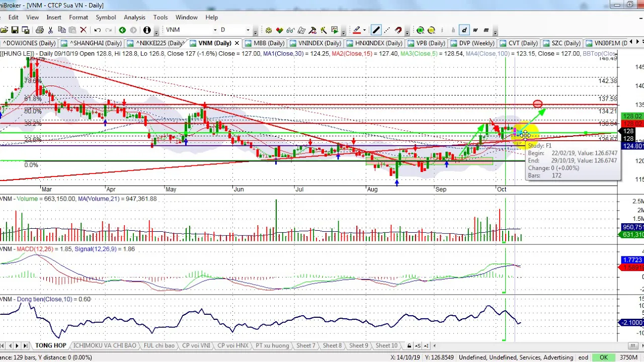The height and width of the screenshot is (362, 644).
Task: Switch to HNXINDEX (Daily) chart tab
Action: (x=375, y=43)
